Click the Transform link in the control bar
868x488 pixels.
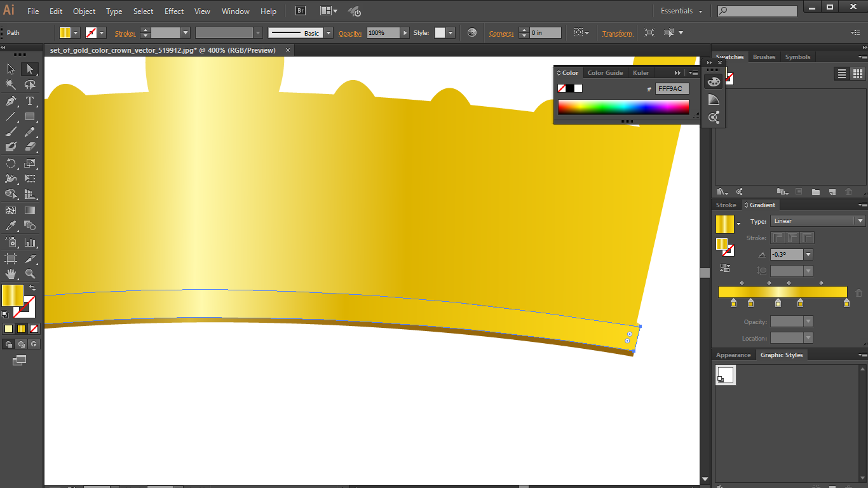pos(617,32)
